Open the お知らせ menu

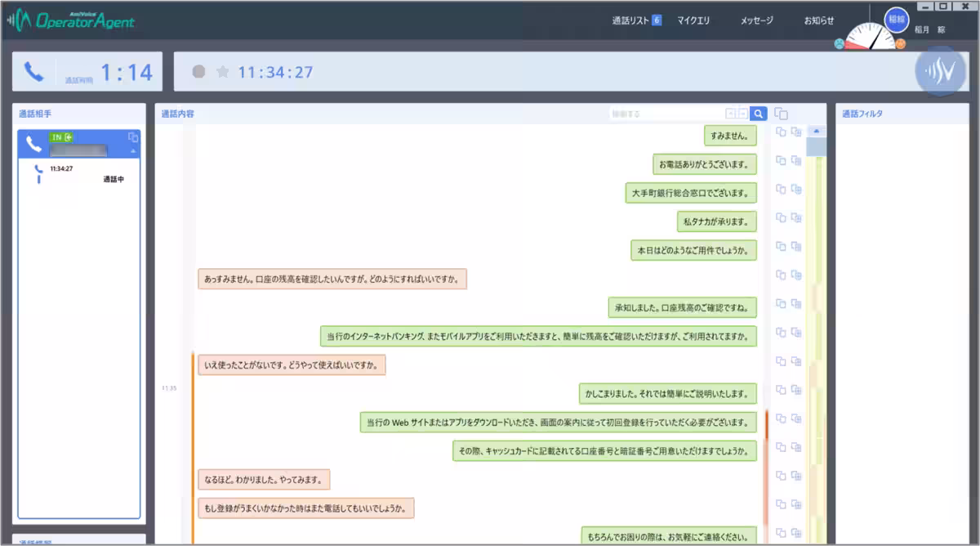click(818, 20)
